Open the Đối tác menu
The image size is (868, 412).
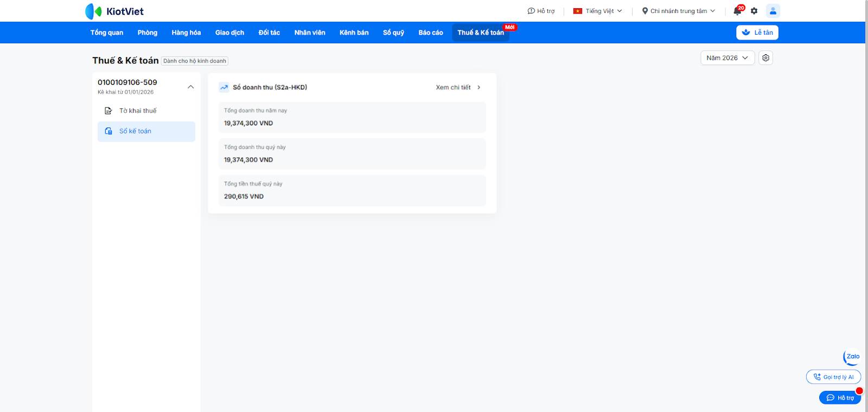tap(269, 33)
